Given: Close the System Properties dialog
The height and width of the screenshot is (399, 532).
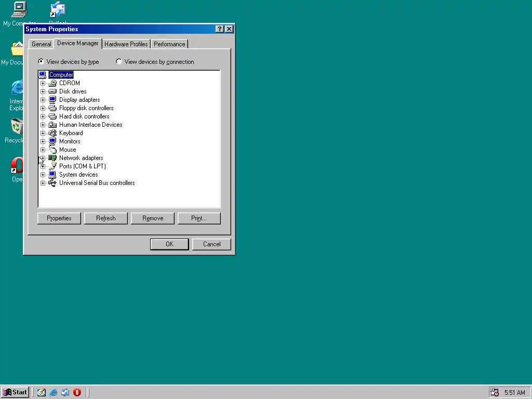Looking at the screenshot, I should coord(229,29).
